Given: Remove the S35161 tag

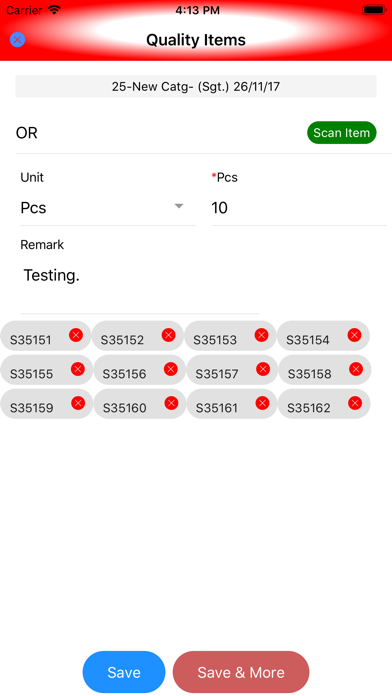Looking at the screenshot, I should [262, 403].
